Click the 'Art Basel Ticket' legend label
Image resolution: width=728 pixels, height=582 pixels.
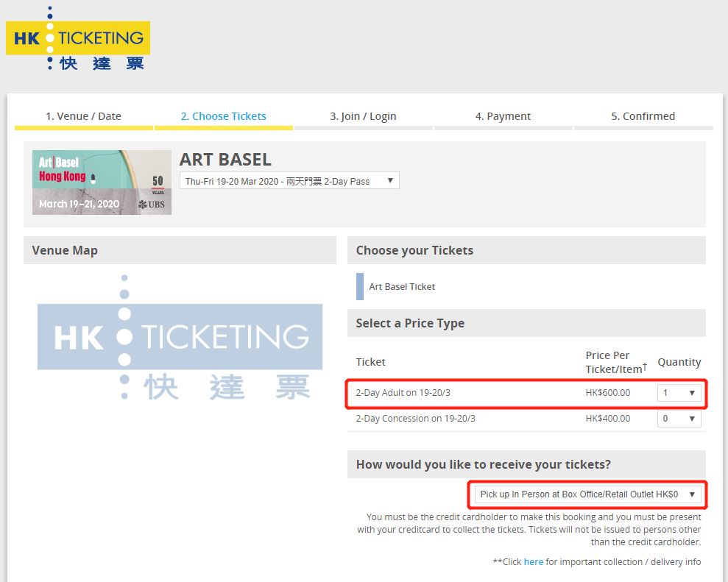point(402,287)
